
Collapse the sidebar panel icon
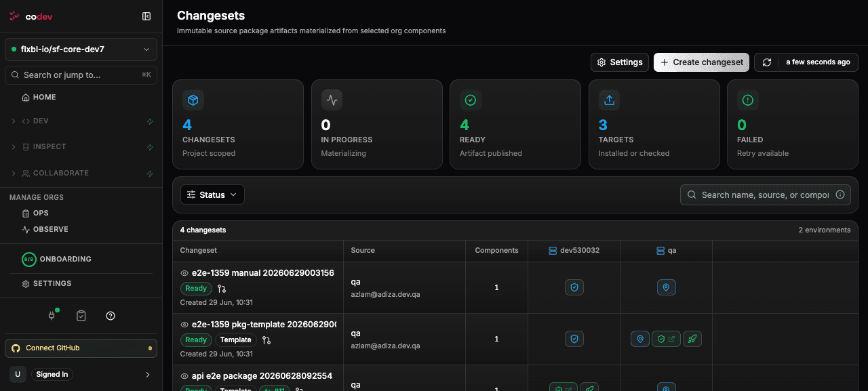pos(146,16)
